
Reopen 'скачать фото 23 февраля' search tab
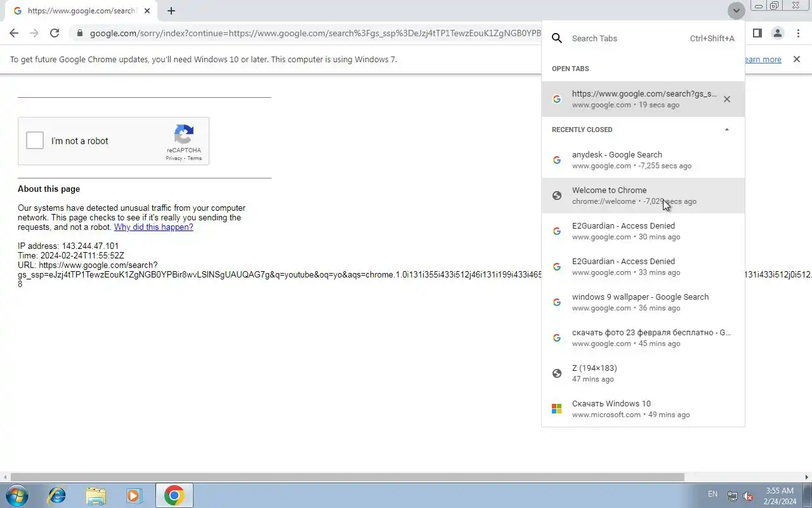pyautogui.click(x=643, y=338)
